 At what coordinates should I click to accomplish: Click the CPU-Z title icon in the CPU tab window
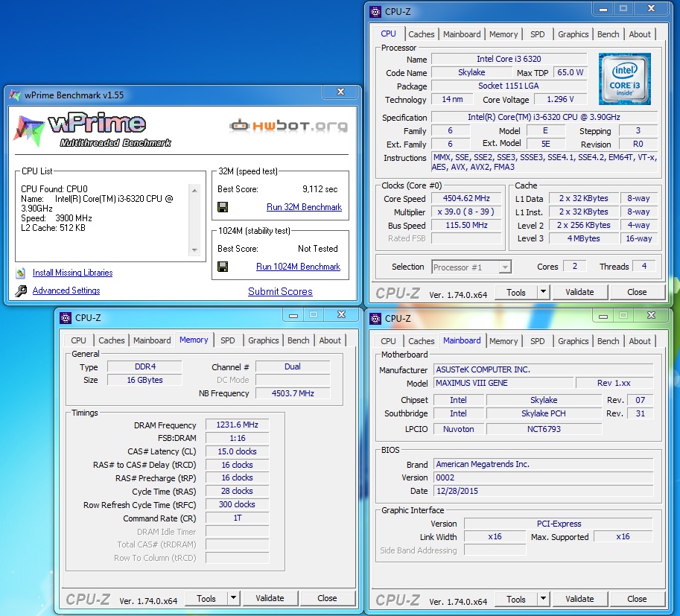pyautogui.click(x=375, y=12)
